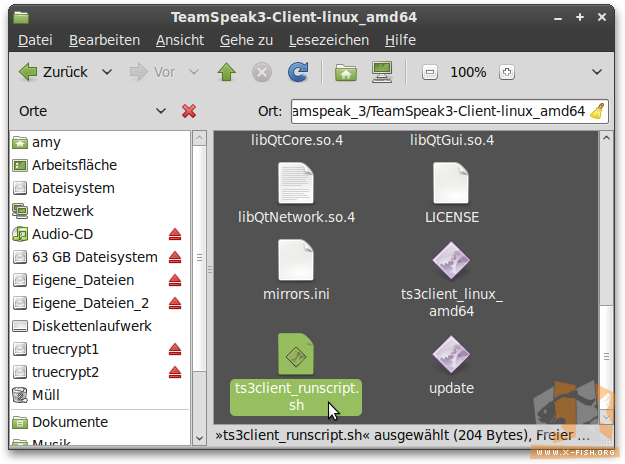Go up to the parent folder
Viewport: 625px width, 464px height.
(x=226, y=72)
